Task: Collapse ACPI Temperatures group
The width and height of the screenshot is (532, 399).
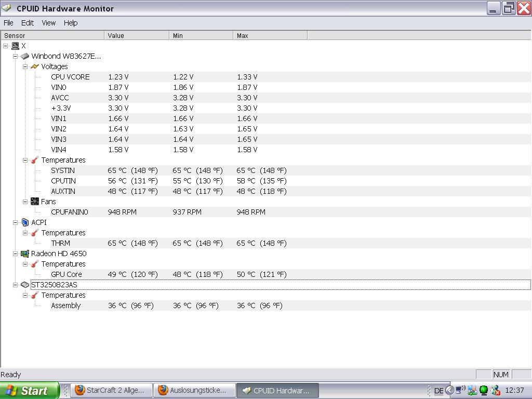Action: (25, 233)
